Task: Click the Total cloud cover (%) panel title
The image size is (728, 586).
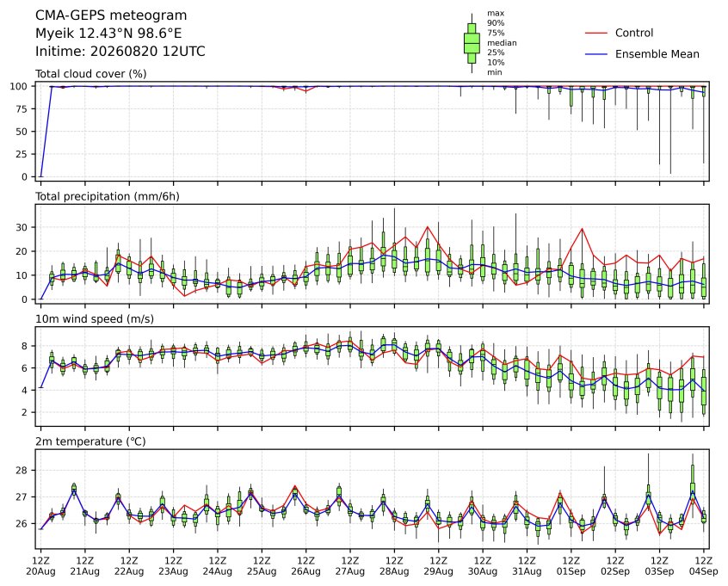Action: click(91, 74)
